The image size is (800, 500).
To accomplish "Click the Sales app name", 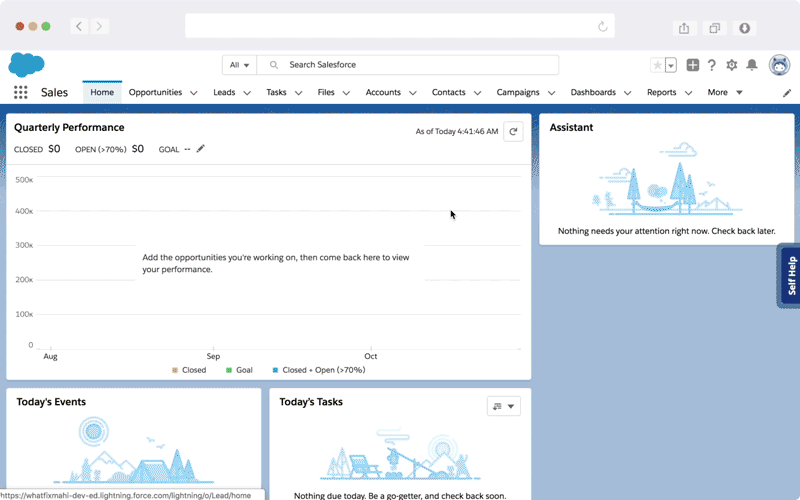I will pos(54,92).
